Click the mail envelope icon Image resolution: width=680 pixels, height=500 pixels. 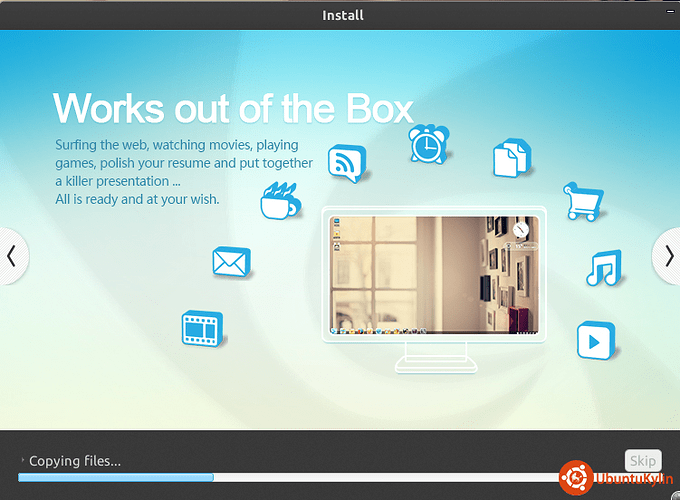pyautogui.click(x=231, y=262)
